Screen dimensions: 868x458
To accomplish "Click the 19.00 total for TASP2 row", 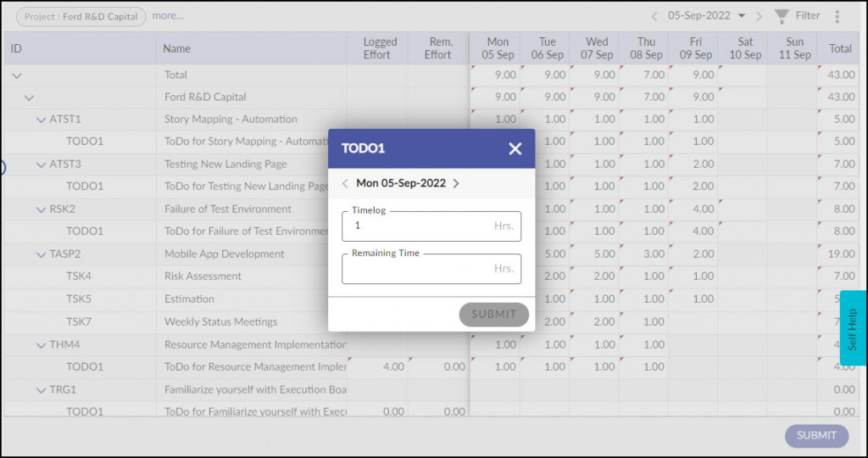I will 840,254.
